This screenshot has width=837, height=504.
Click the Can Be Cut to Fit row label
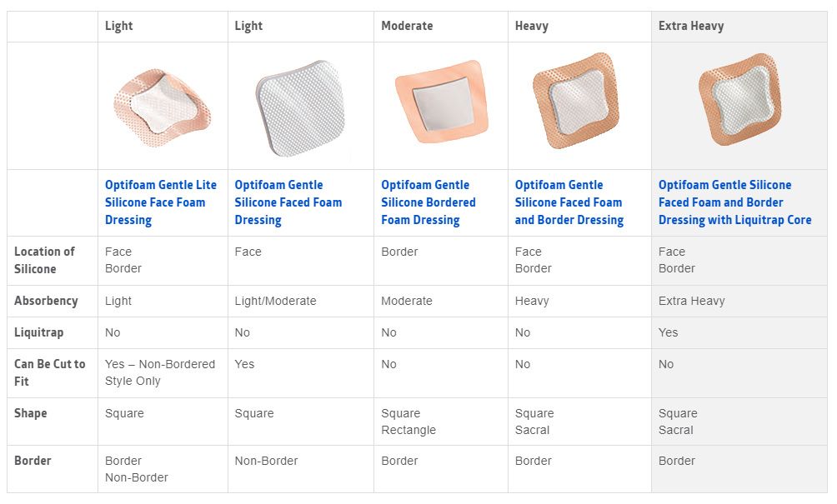click(49, 372)
